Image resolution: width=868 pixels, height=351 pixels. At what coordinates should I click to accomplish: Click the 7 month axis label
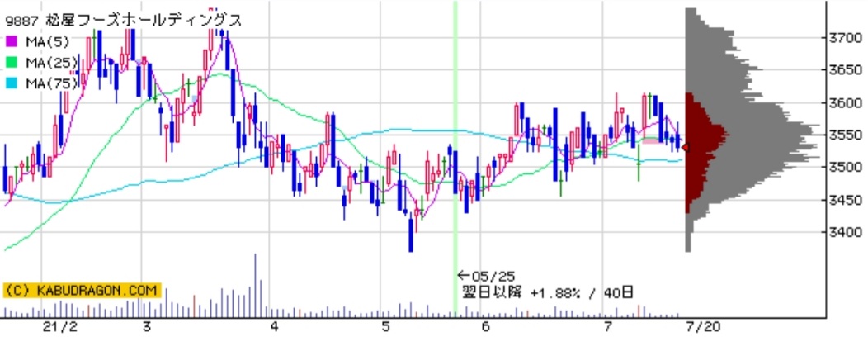[x=607, y=326]
